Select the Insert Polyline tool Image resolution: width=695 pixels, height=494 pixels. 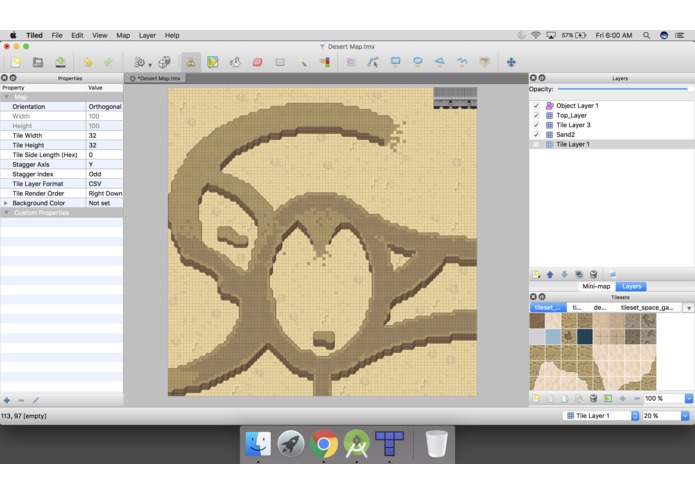[x=462, y=62]
